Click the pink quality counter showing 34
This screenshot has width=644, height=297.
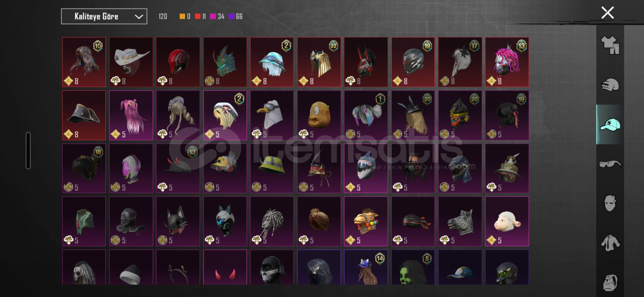click(x=217, y=16)
